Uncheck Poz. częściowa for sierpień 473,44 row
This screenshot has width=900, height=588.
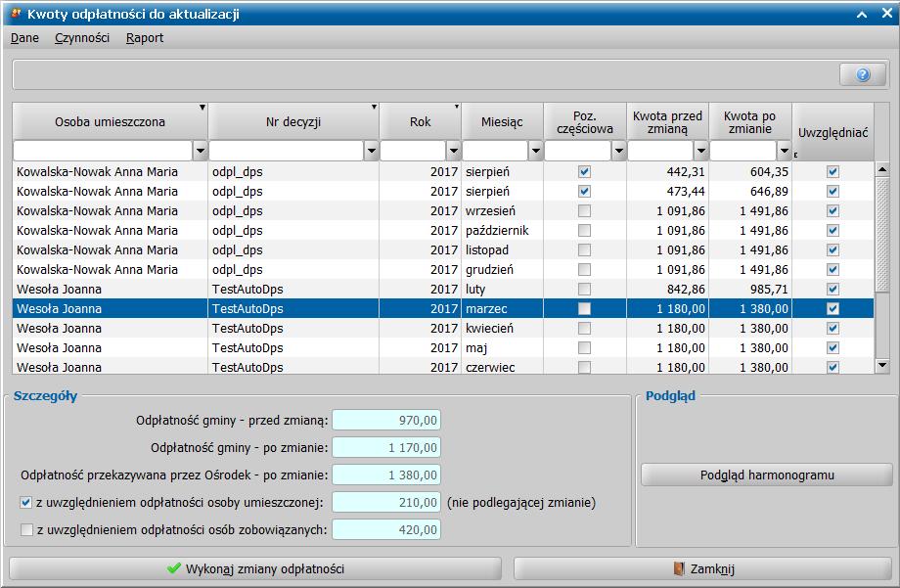[584, 191]
